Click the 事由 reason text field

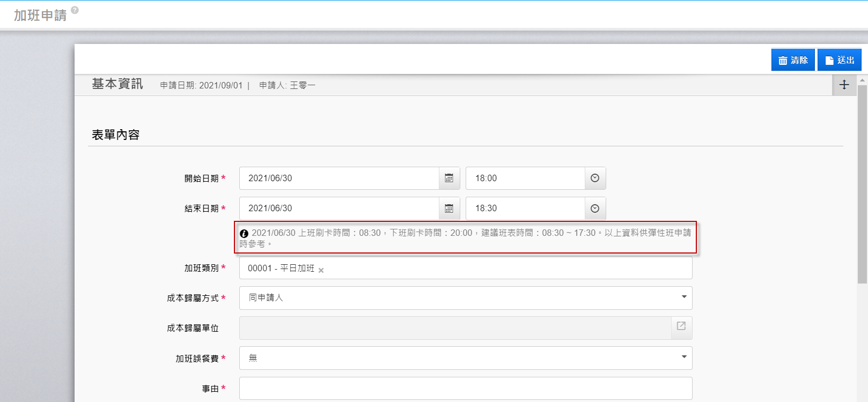[465, 388]
